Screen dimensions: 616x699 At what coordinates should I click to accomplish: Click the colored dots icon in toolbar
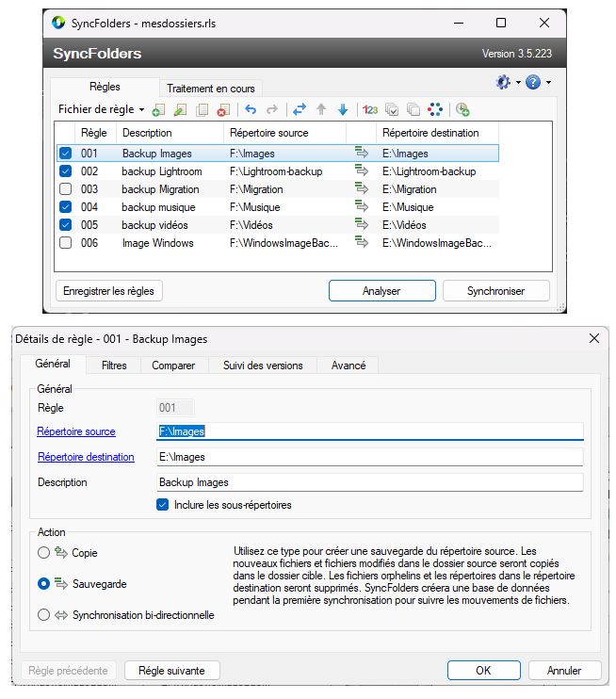(435, 109)
